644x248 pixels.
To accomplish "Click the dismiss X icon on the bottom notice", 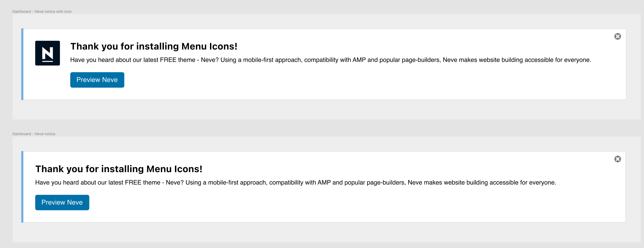I will click(618, 159).
